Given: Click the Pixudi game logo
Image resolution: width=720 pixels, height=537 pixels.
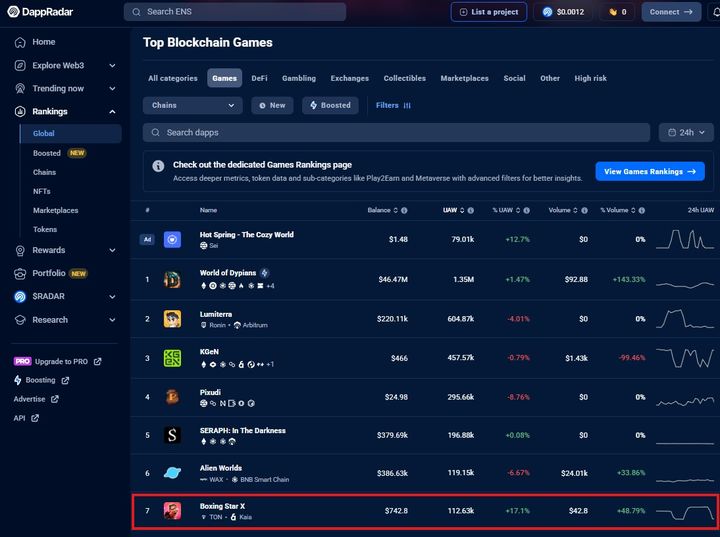Looking at the screenshot, I should (x=172, y=397).
